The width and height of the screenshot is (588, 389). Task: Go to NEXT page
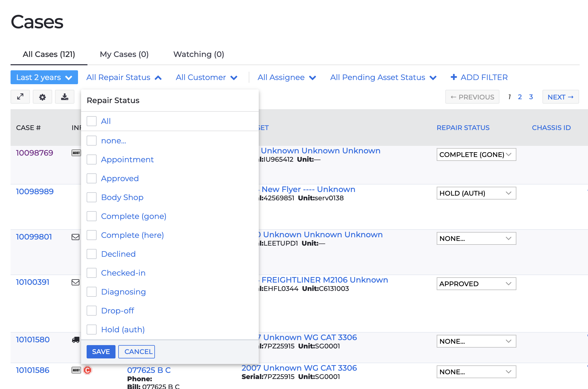(x=561, y=97)
